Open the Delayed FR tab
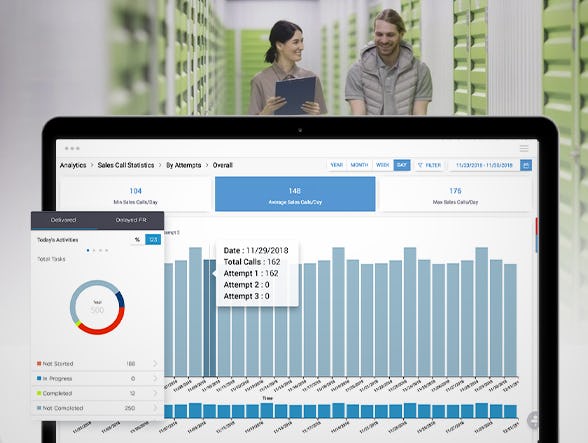 (x=130, y=220)
